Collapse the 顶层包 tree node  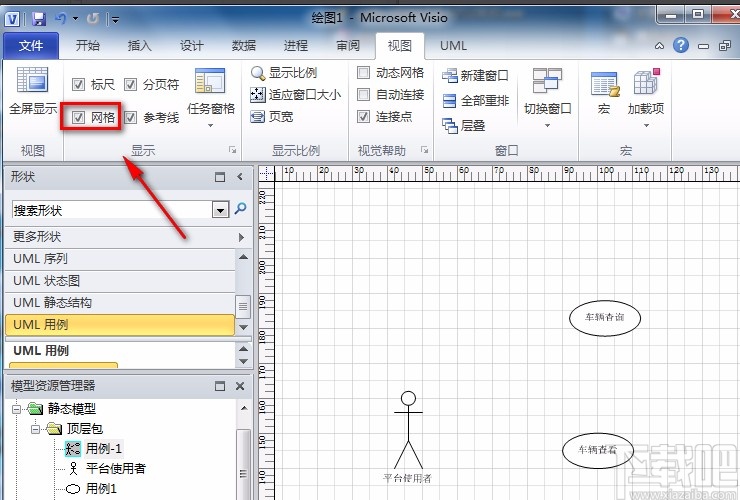pos(36,429)
